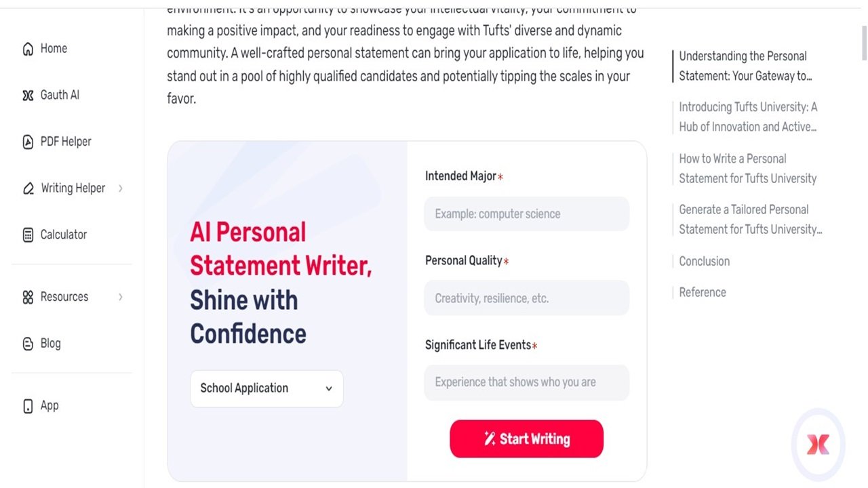Jump to the Reference section link

[702, 292]
